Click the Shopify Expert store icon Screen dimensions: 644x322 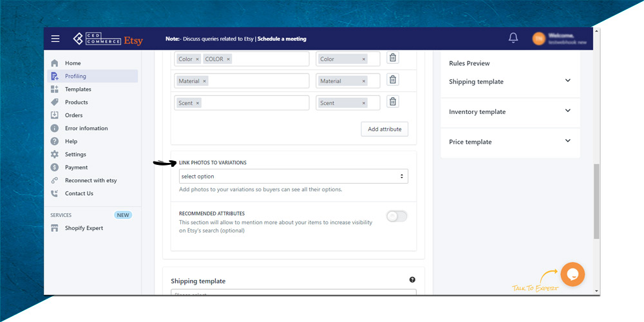(x=55, y=228)
